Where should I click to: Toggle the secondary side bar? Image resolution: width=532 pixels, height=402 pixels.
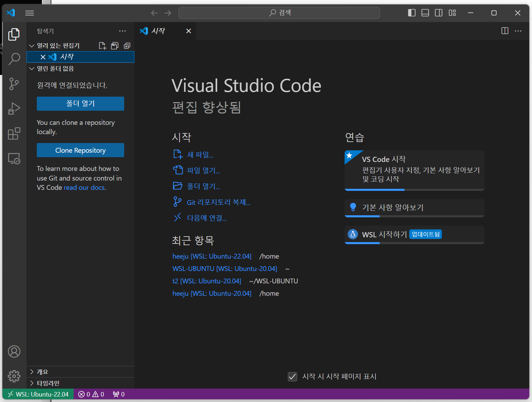(x=439, y=13)
